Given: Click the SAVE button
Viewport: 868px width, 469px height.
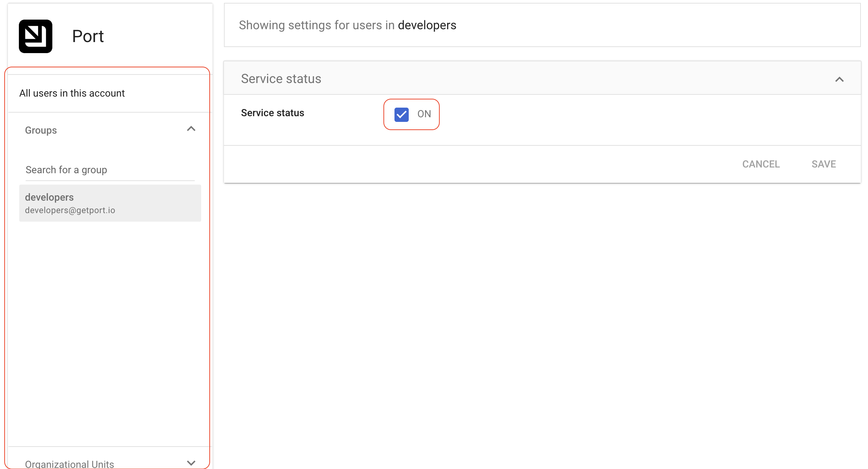Looking at the screenshot, I should 823,164.
